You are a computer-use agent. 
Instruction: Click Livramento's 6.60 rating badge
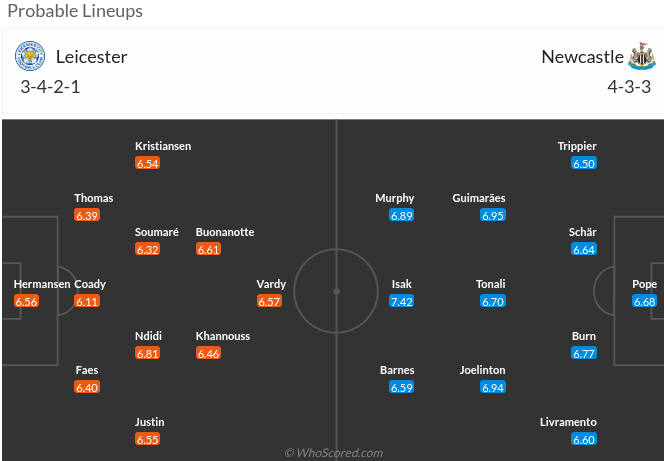(584, 439)
